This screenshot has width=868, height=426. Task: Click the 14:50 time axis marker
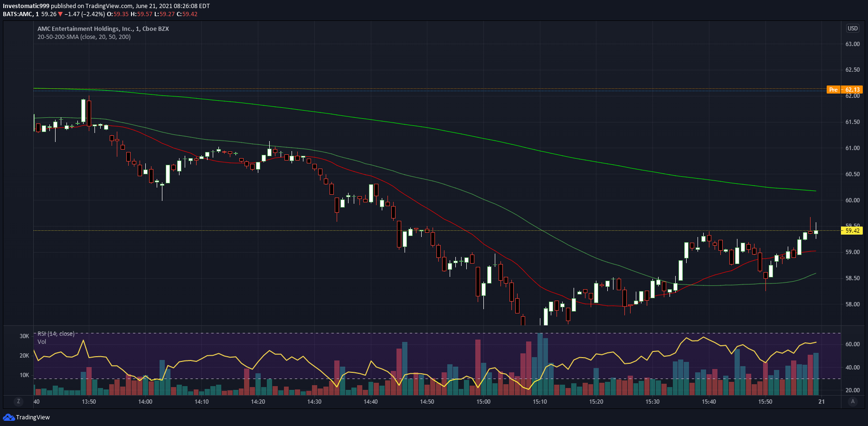(x=427, y=402)
